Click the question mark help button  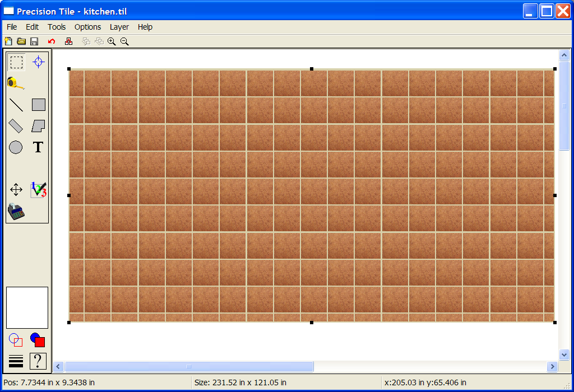[x=38, y=361]
